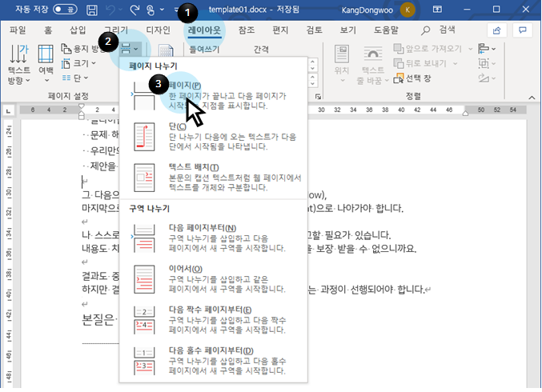Image resolution: width=542 pixels, height=392 pixels.
Task: Select 다음 홀수 페이지부터(D) section break
Action: tap(213, 361)
